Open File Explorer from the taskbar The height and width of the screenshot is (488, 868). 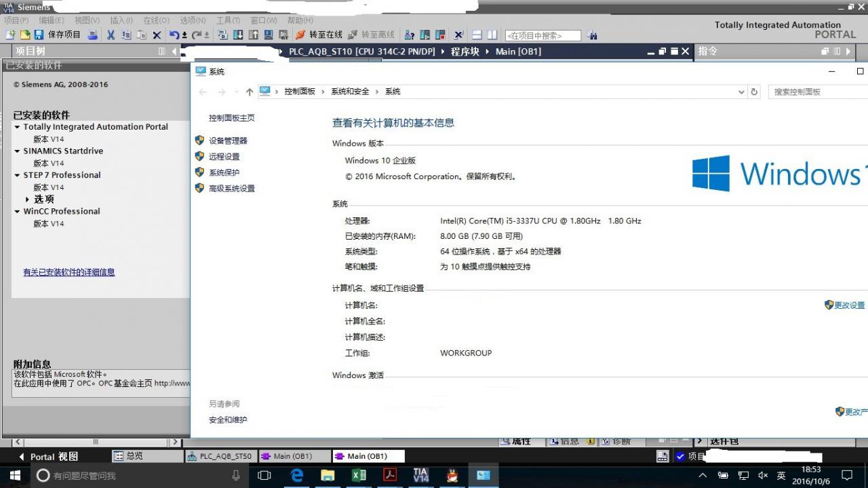[328, 475]
